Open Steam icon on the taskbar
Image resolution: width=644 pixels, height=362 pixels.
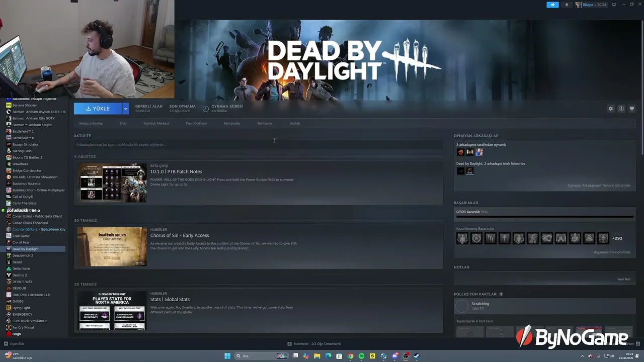pyautogui.click(x=417, y=356)
